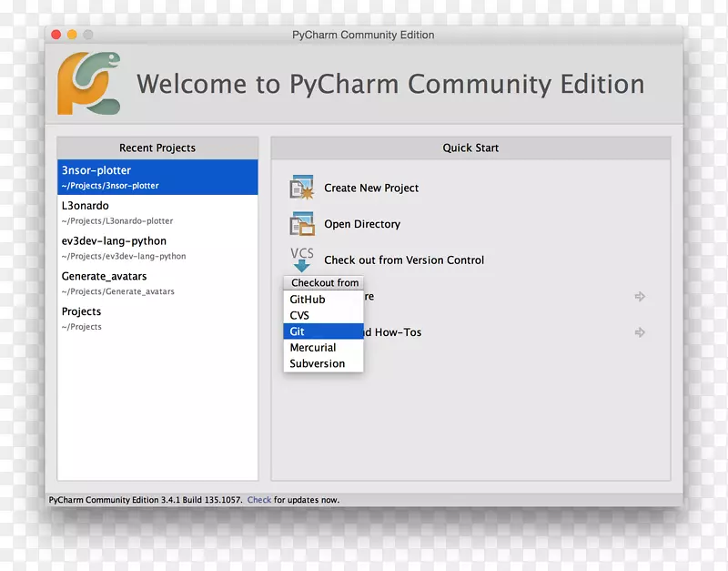Click the PyCharm snake logo

click(x=89, y=84)
